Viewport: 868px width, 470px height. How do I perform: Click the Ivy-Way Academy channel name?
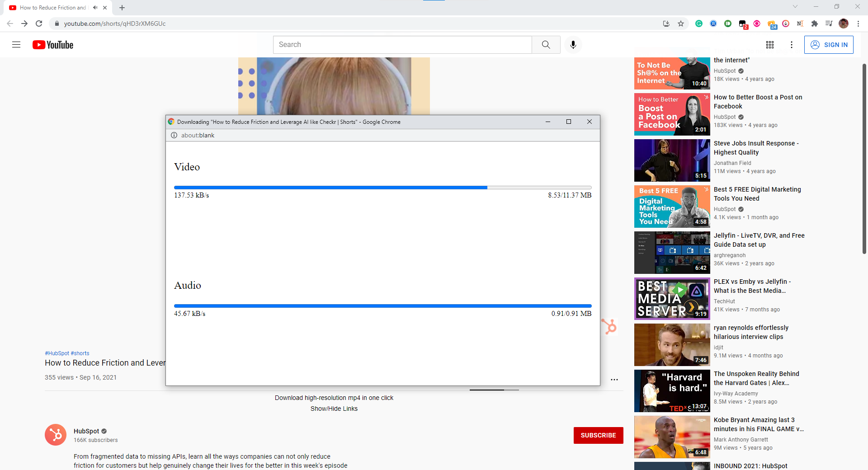click(x=736, y=394)
